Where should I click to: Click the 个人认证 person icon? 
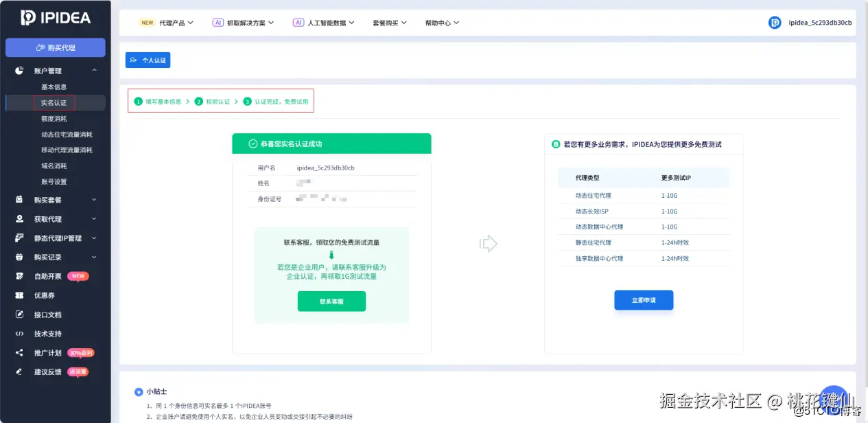click(133, 60)
